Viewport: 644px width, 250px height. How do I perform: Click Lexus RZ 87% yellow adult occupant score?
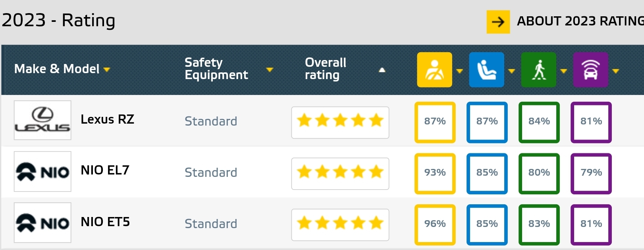(x=435, y=122)
